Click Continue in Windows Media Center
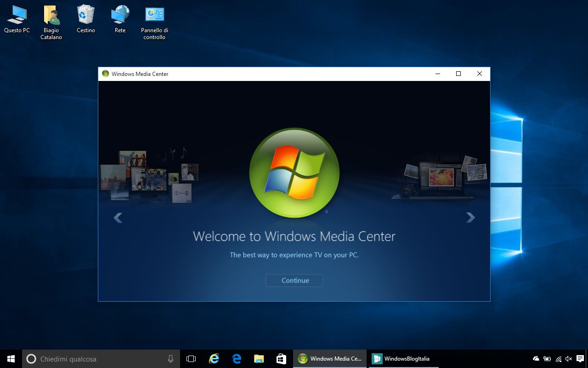This screenshot has width=588, height=368. point(294,280)
